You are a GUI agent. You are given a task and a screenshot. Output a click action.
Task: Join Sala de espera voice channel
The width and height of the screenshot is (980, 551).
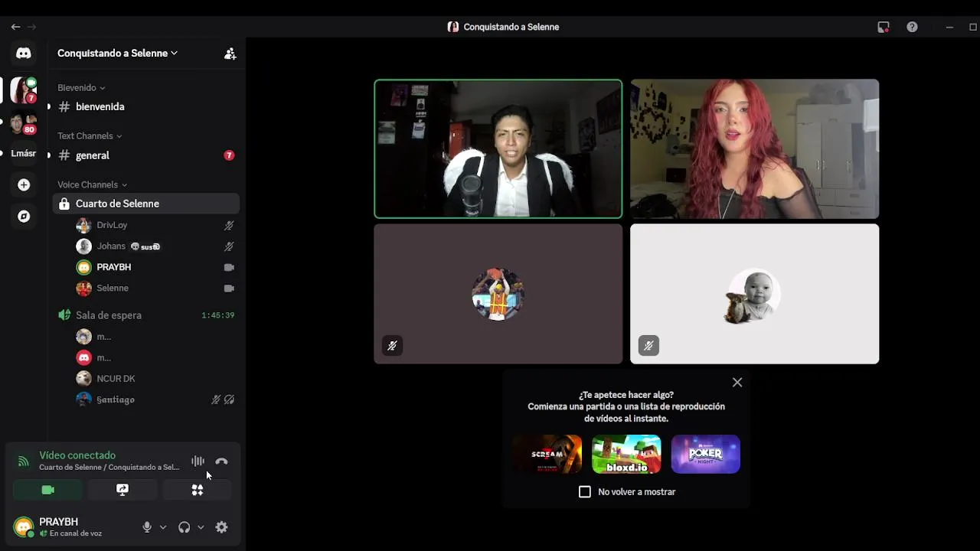145,315
